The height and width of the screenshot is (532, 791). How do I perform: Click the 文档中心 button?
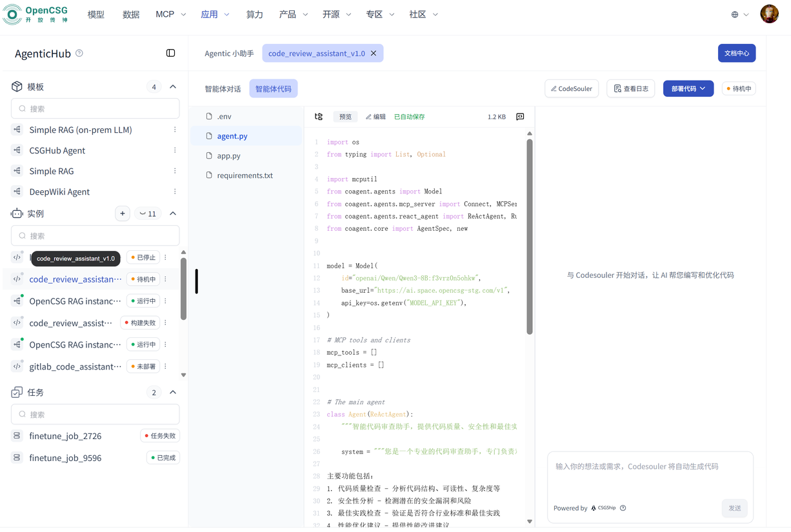tap(736, 53)
